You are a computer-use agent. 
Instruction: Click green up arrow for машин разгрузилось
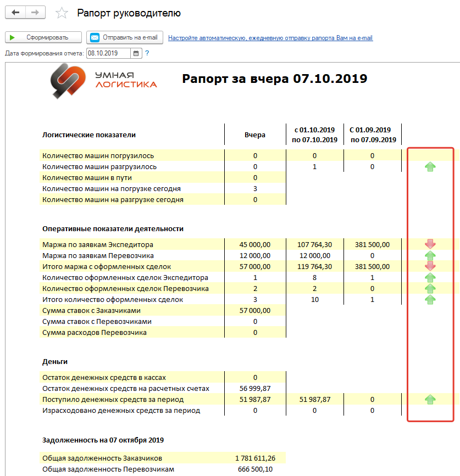click(x=430, y=167)
